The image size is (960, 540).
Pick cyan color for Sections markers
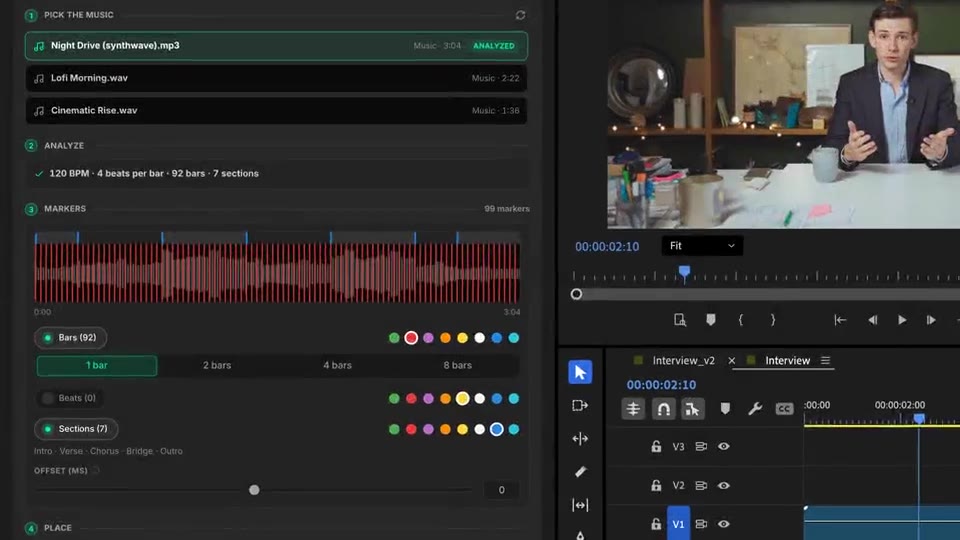(x=514, y=429)
